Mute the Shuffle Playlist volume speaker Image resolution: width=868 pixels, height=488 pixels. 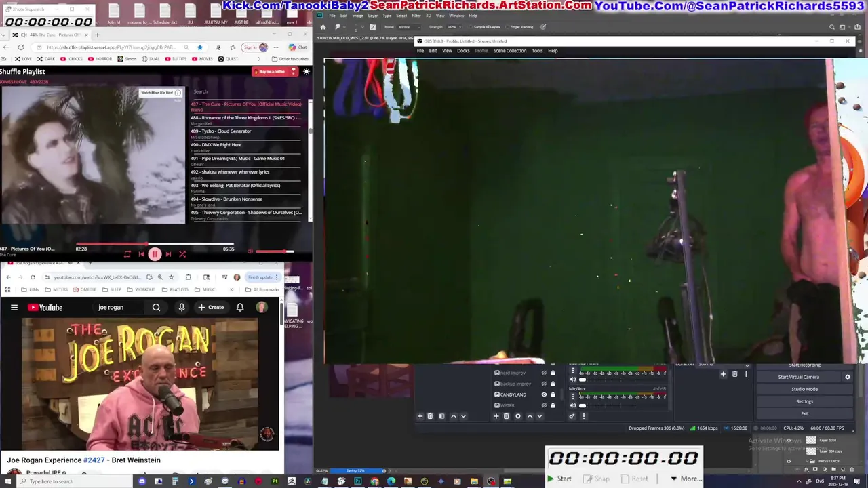250,251
